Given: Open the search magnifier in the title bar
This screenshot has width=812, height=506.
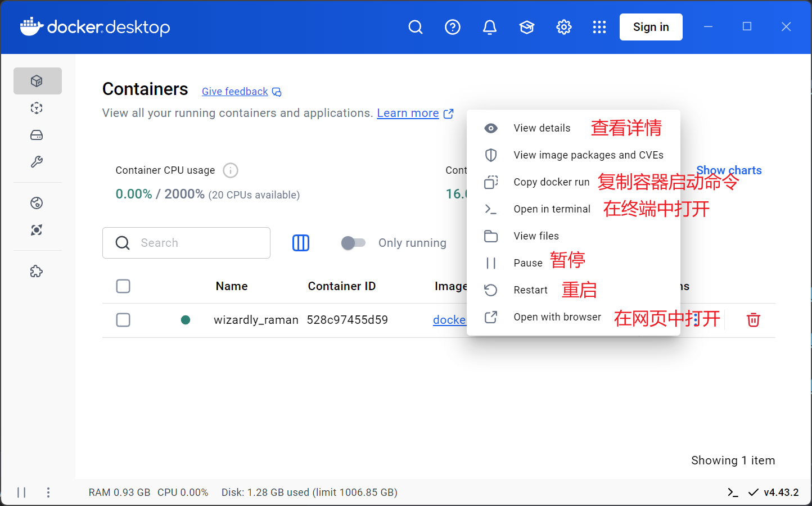Looking at the screenshot, I should [x=416, y=26].
